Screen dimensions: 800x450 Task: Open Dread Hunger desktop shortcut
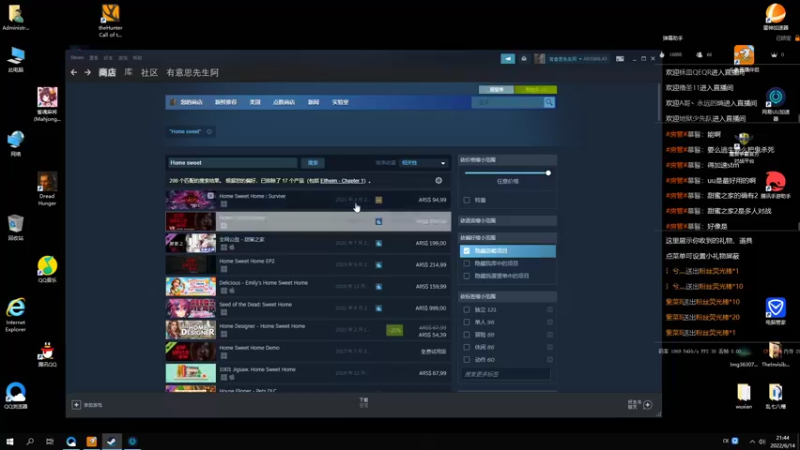[47, 189]
